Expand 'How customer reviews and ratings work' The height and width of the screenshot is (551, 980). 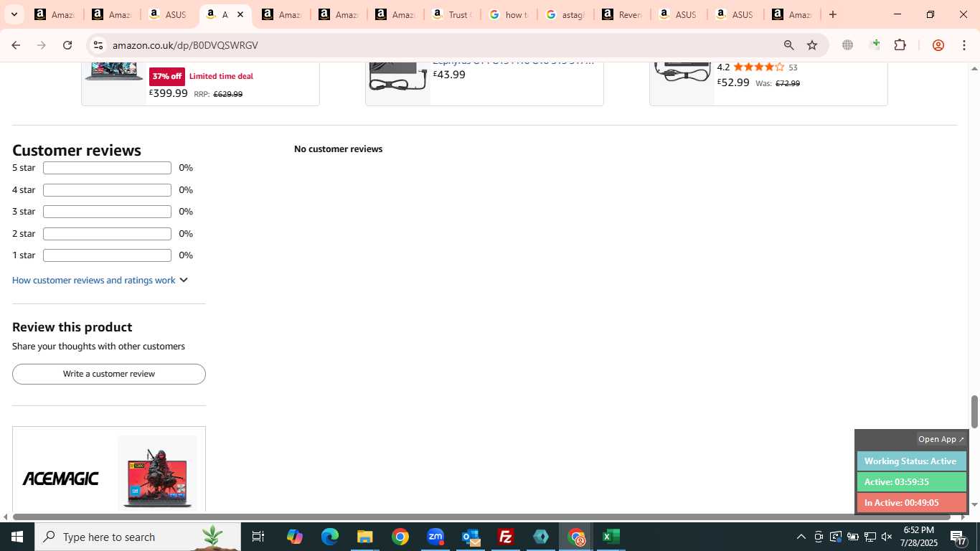click(x=100, y=280)
